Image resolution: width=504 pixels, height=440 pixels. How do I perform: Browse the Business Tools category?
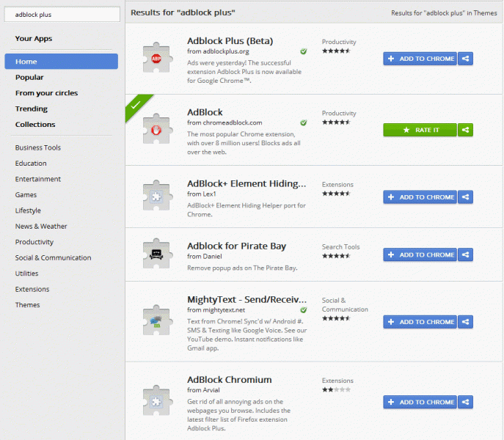[x=38, y=147]
